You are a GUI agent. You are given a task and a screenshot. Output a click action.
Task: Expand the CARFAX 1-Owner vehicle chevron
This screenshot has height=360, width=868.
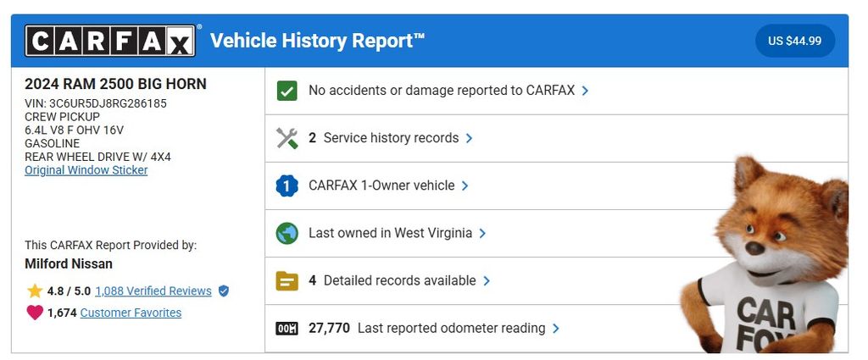465,186
